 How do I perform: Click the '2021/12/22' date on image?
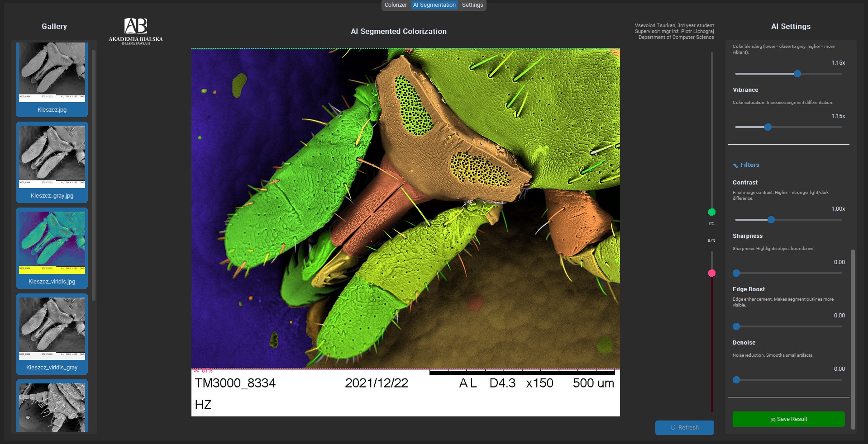click(377, 383)
